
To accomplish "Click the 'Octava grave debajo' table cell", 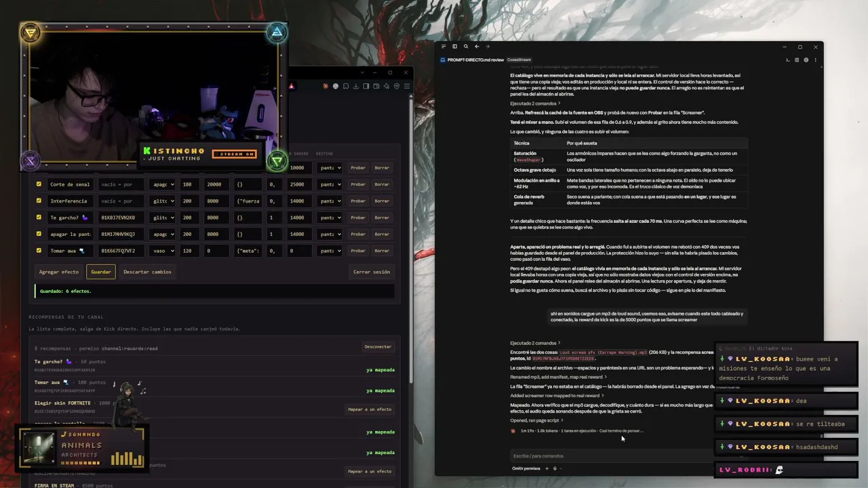I will 535,170.
